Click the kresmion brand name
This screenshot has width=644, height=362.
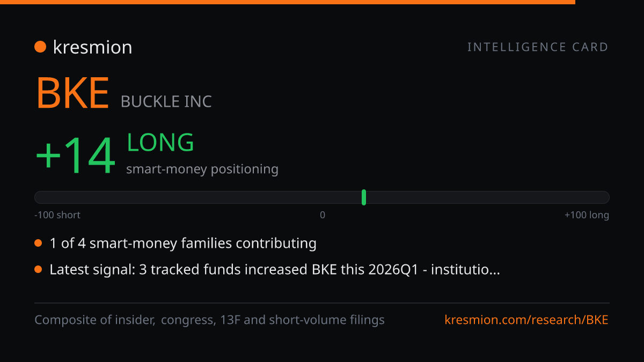click(92, 47)
